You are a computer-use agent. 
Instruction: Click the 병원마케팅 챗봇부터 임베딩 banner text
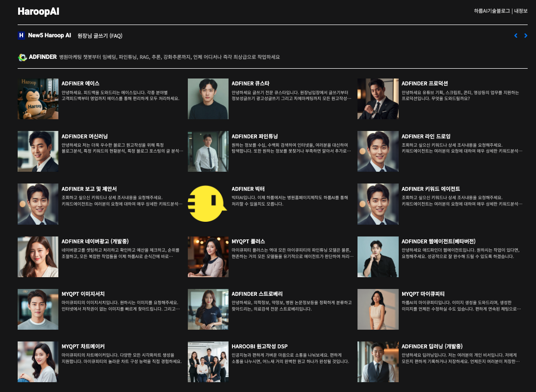click(169, 57)
